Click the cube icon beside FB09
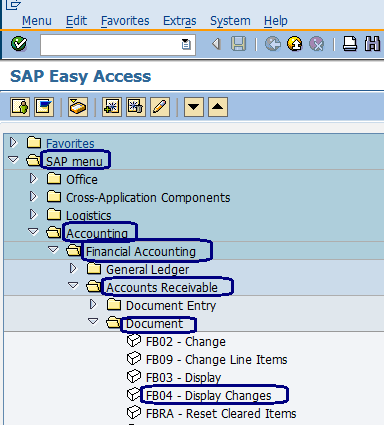This screenshot has height=427, width=384. [x=134, y=359]
